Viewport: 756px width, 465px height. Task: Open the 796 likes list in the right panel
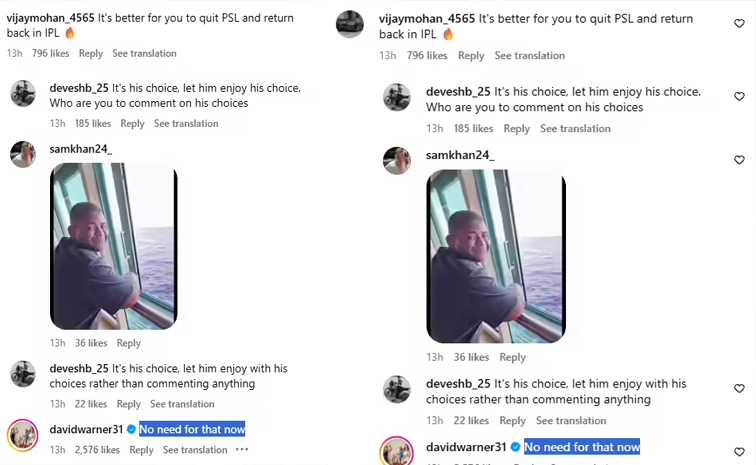(x=429, y=56)
